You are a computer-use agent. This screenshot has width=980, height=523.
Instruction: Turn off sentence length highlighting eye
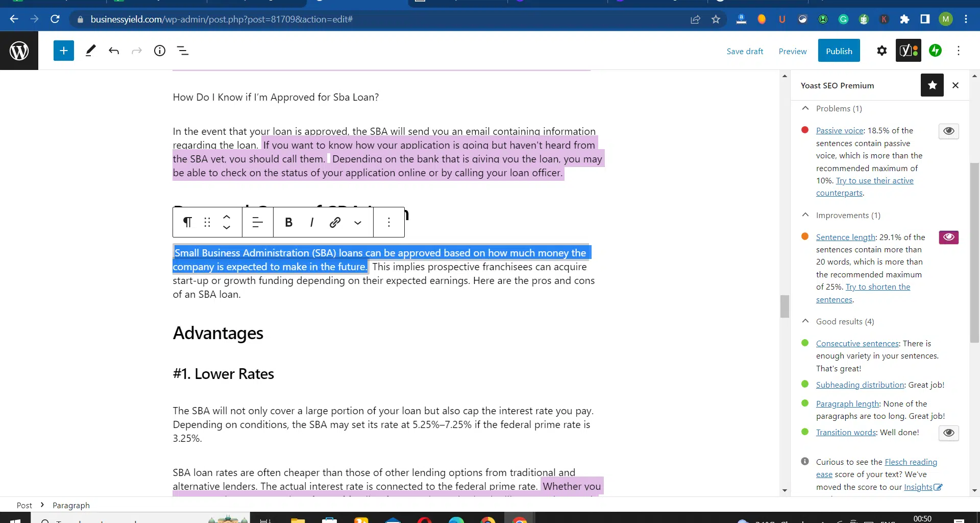tap(948, 237)
